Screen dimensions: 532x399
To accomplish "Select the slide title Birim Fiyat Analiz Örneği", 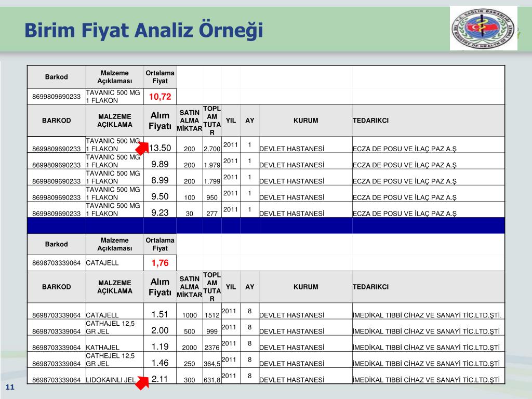I will (x=144, y=31).
